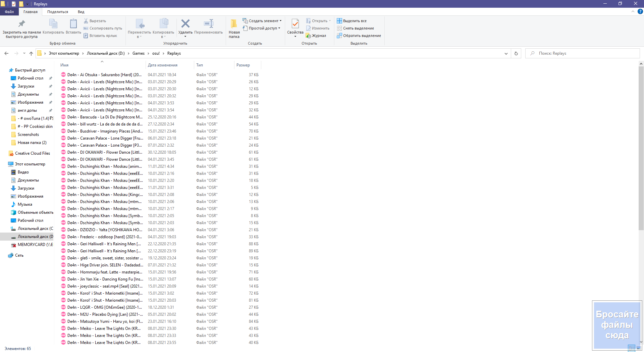Sort by the Размер column header
Viewport: 644px width, 352px height.
click(243, 65)
